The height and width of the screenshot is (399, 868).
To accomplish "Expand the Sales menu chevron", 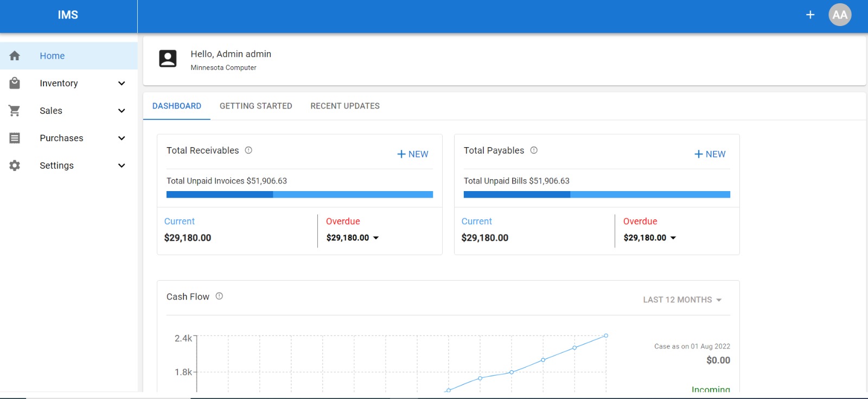I will pos(122,111).
